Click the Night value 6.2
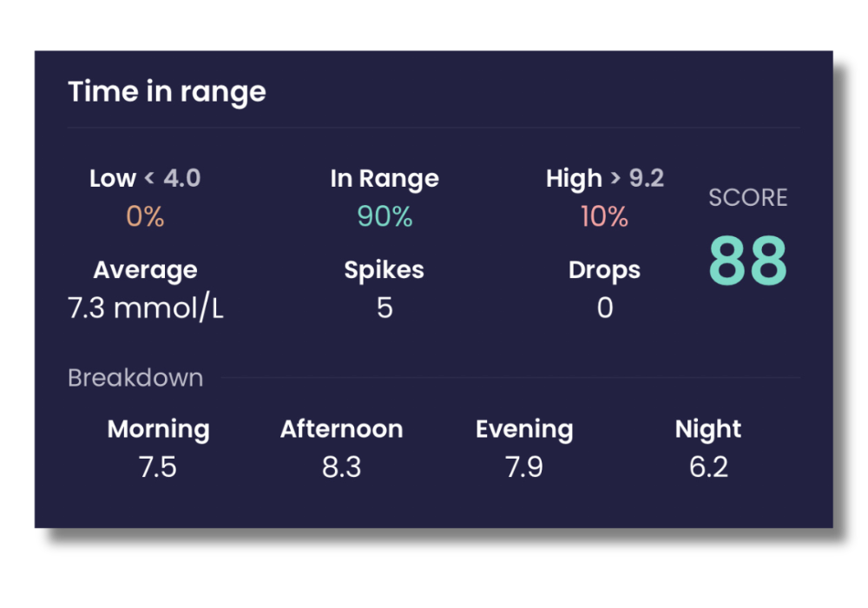The height and width of the screenshot is (608, 868). [708, 467]
